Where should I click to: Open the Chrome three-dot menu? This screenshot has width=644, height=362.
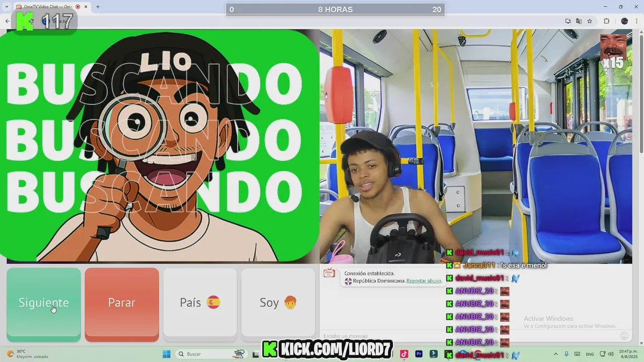(637, 21)
